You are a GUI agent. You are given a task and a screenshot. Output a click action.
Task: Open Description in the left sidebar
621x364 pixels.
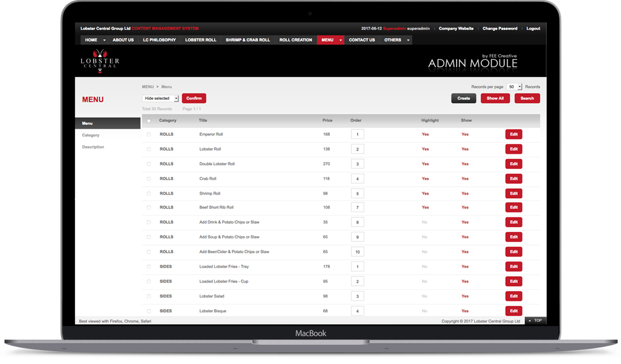click(93, 147)
